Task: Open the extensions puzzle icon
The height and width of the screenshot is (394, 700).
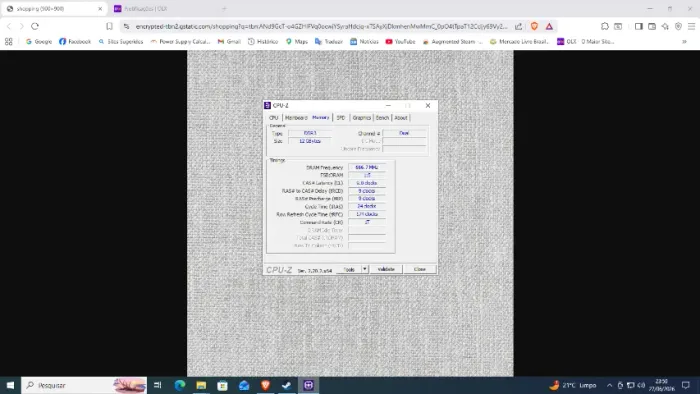Action: pos(604,26)
